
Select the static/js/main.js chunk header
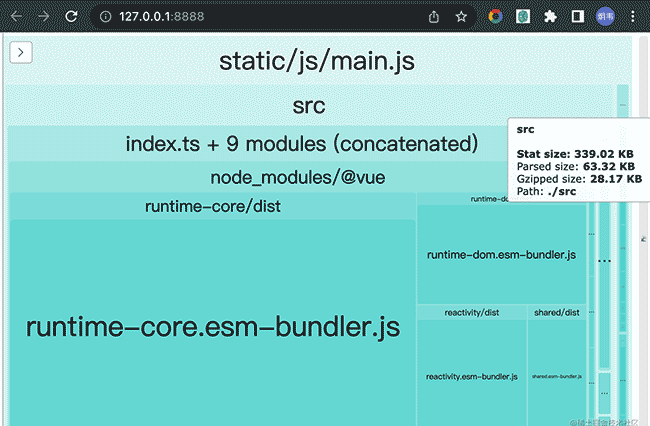point(317,61)
